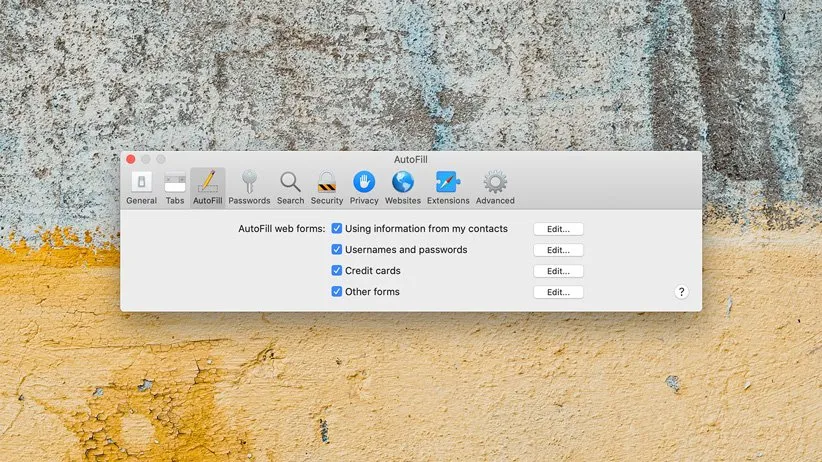
Task: Go to Security padlock preferences
Action: point(327,187)
